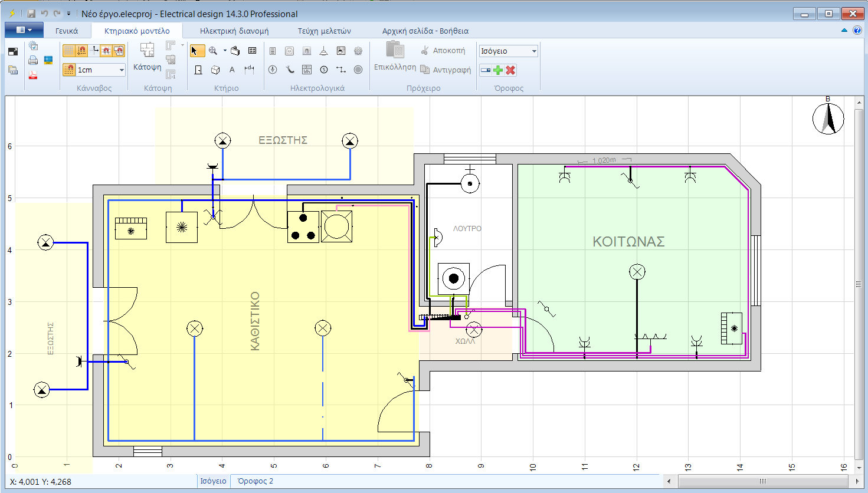This screenshot has width=868, height=493.
Task: Click the Wh energy meter icon
Action: pyautogui.click(x=307, y=70)
